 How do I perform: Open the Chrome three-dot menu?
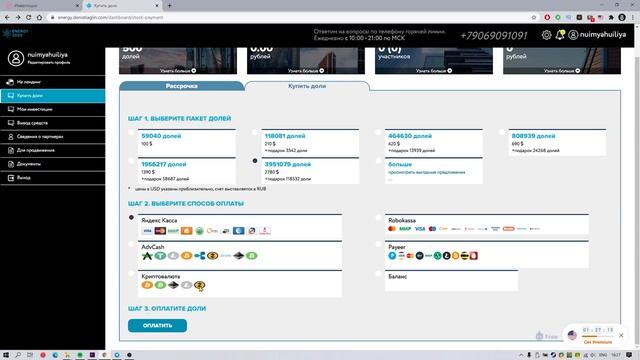(633, 18)
